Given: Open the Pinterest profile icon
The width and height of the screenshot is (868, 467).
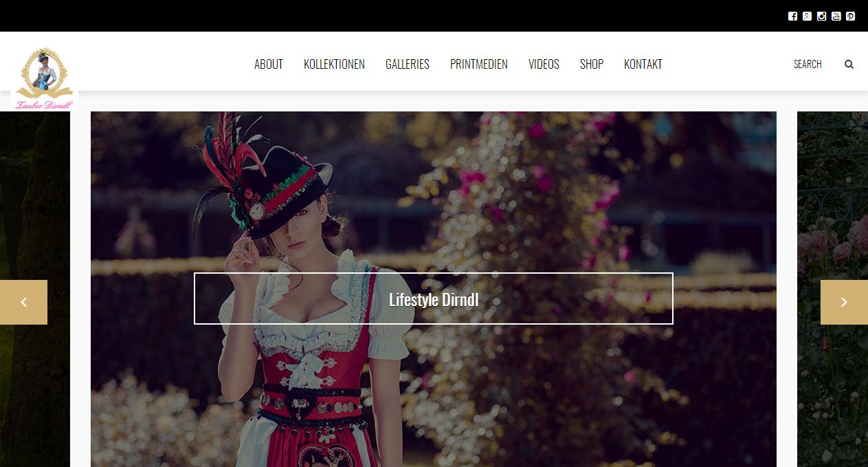Looking at the screenshot, I should point(850,16).
